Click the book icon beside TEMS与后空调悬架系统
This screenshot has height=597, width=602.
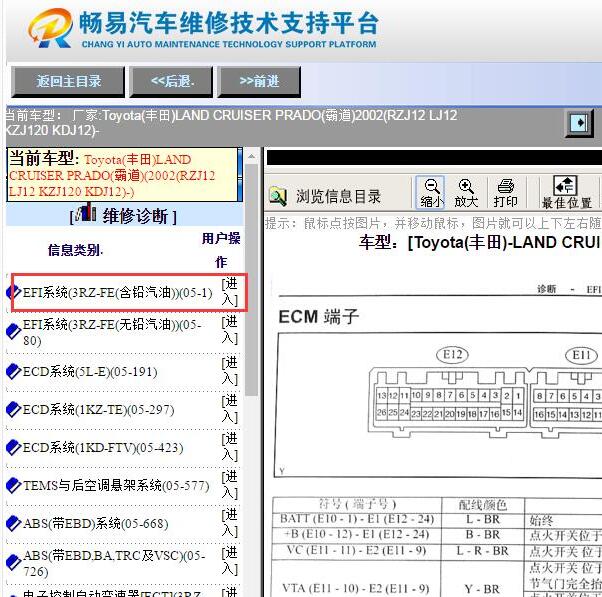pyautogui.click(x=14, y=485)
